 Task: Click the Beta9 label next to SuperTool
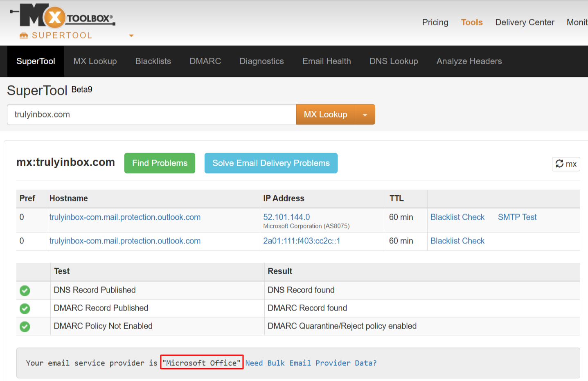(82, 90)
